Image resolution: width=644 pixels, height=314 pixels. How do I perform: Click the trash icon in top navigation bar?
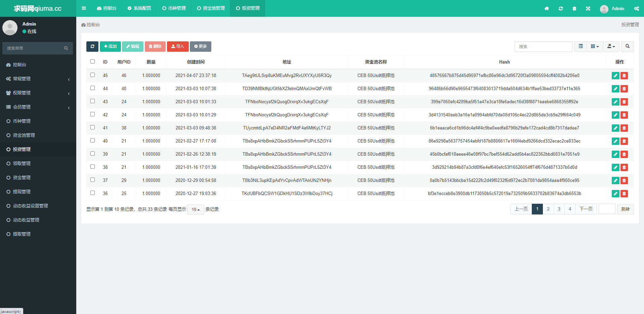point(574,8)
